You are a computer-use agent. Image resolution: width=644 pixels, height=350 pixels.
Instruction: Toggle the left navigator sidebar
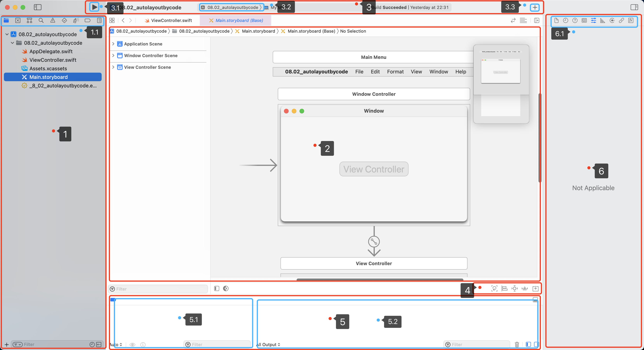pyautogui.click(x=37, y=7)
